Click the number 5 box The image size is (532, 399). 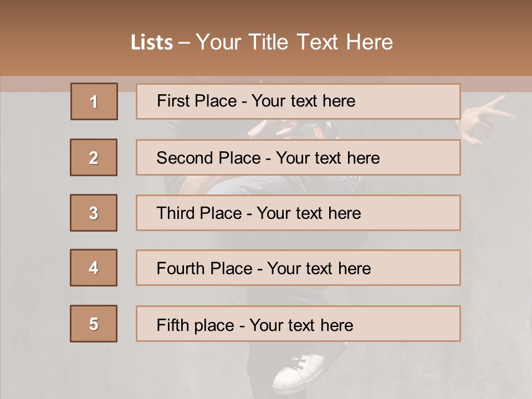(x=94, y=324)
